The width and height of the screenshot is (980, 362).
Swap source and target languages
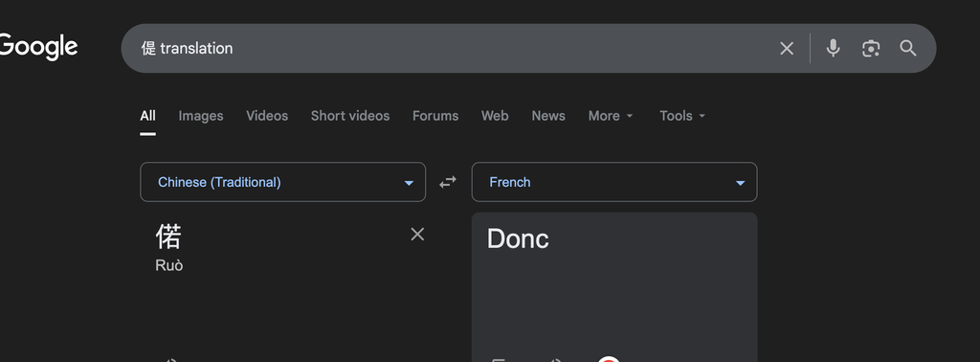coord(448,182)
